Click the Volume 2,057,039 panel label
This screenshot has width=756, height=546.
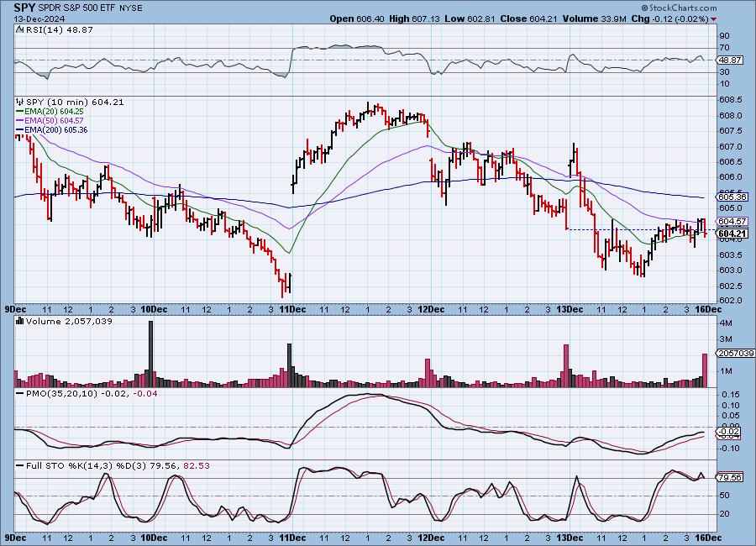click(69, 321)
